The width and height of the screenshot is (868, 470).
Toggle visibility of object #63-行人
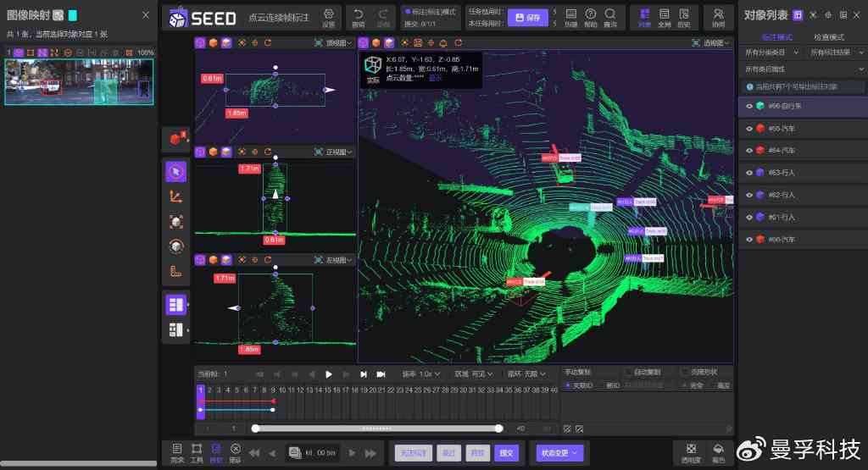[x=749, y=173]
